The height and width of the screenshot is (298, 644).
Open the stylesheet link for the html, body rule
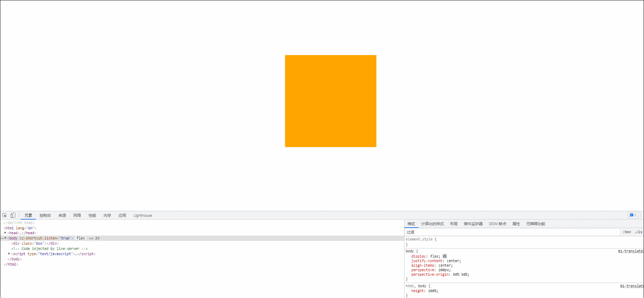click(x=632, y=286)
